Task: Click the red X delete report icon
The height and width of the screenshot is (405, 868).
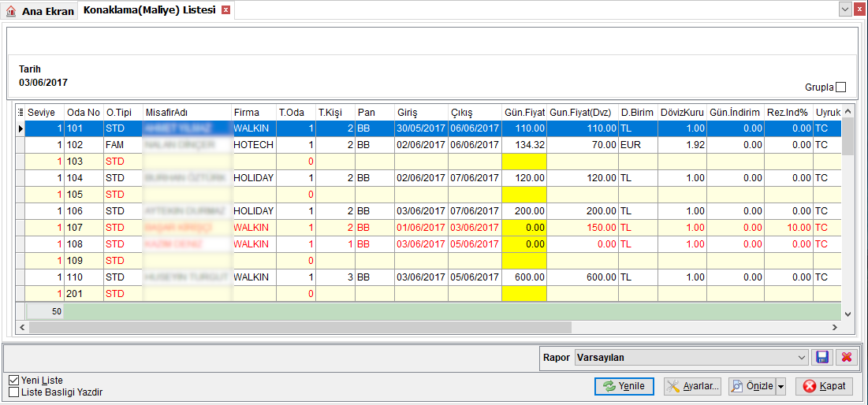Action: click(846, 358)
